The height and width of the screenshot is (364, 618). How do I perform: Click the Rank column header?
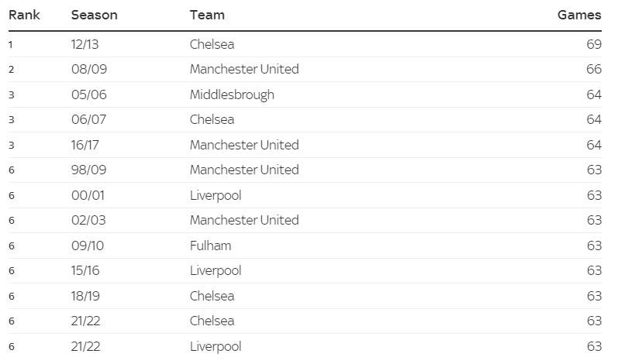point(24,15)
